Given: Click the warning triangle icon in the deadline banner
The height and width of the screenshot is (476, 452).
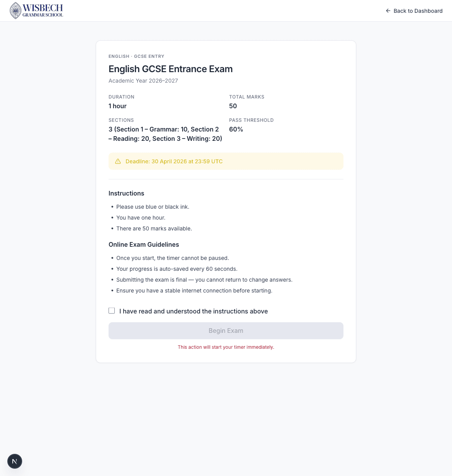Looking at the screenshot, I should 118,161.
